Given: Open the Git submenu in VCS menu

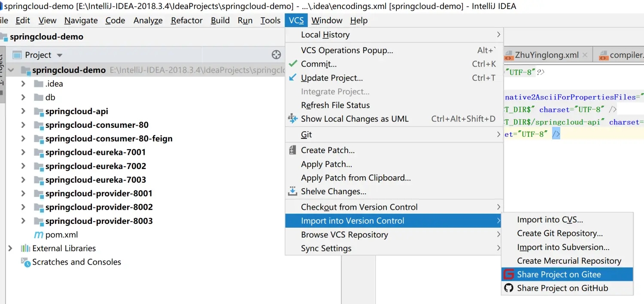Looking at the screenshot, I should [x=394, y=135].
